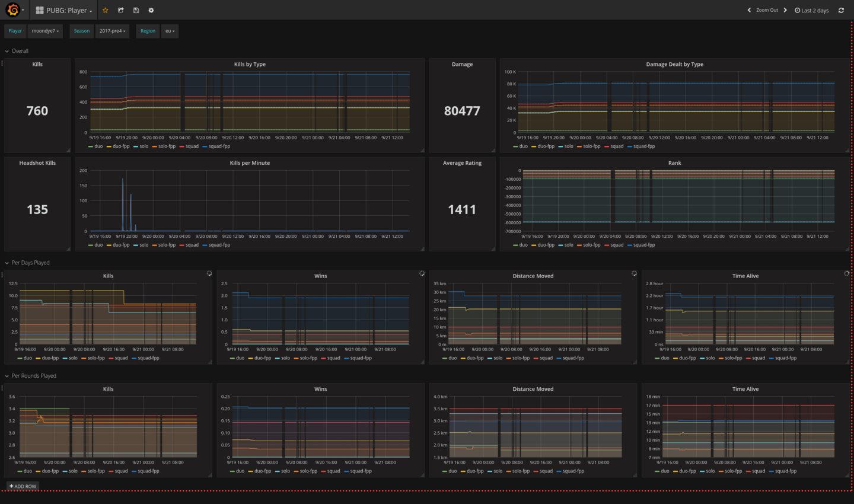Open the Average Rating panel title menu

(462, 163)
